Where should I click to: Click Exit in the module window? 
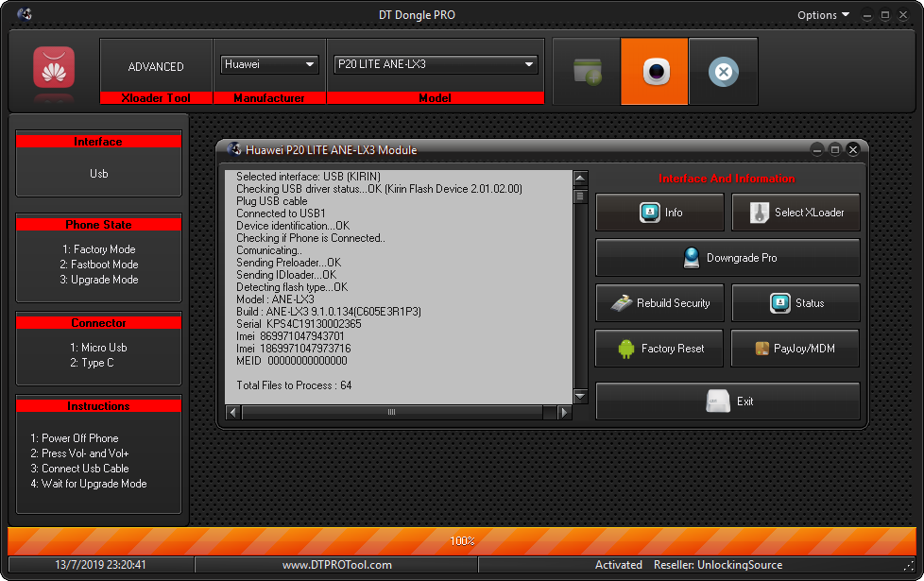pos(727,401)
